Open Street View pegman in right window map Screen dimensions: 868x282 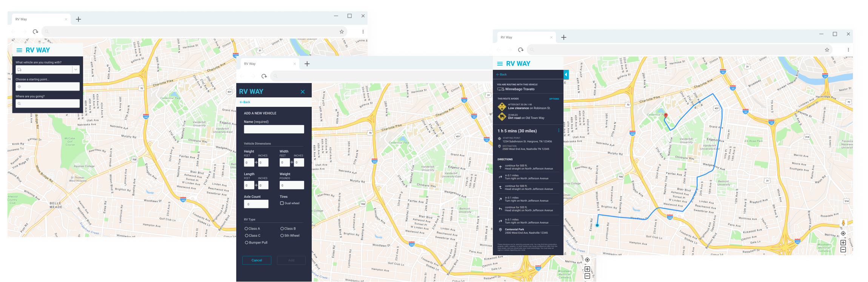click(x=843, y=223)
